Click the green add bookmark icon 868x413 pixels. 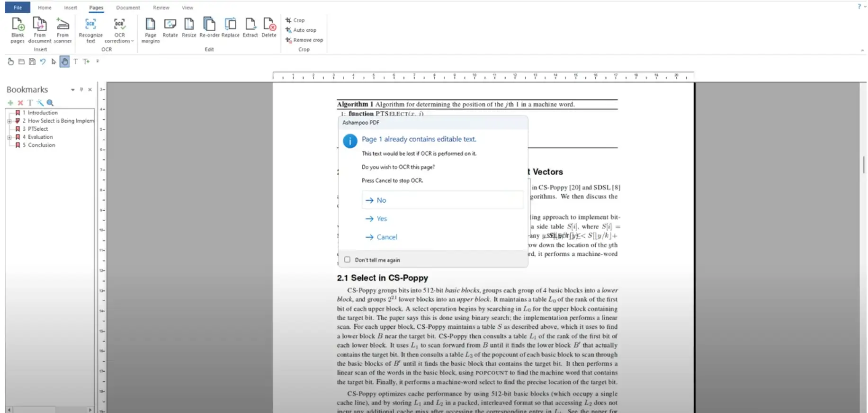click(x=10, y=103)
